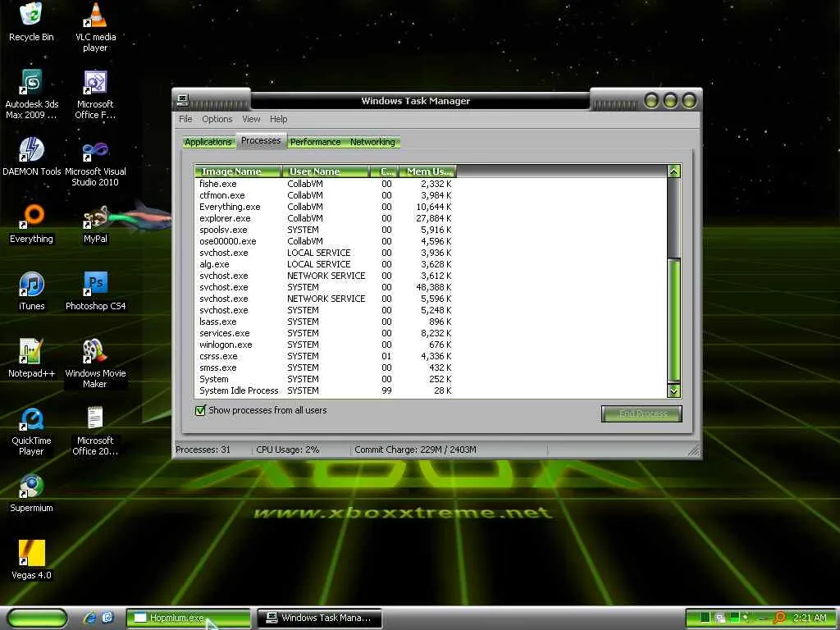Sort by User Name column header
The image size is (840, 630).
click(326, 171)
